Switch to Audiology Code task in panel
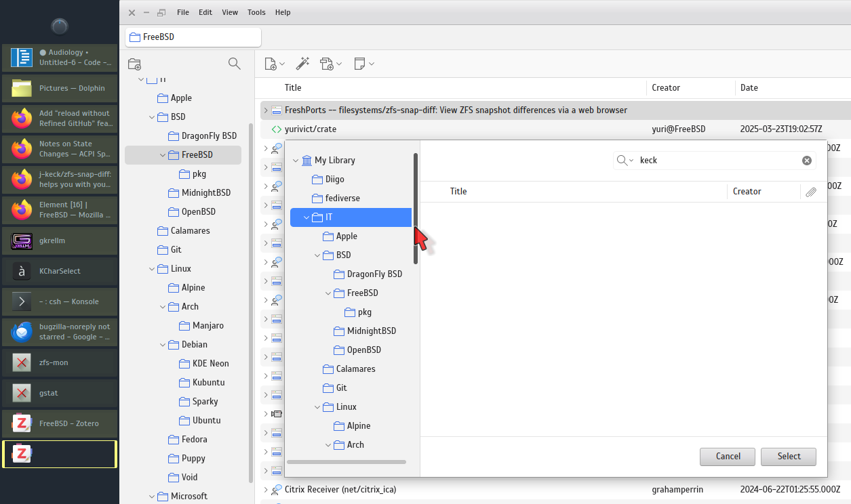This screenshot has height=504, width=851. coord(60,58)
